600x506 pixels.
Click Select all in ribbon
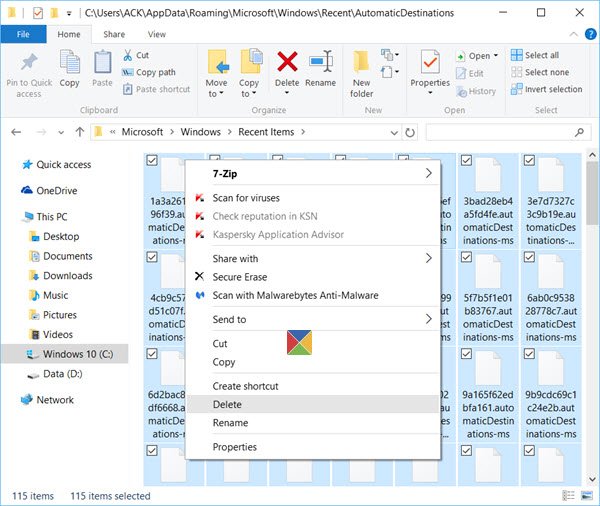click(535, 55)
